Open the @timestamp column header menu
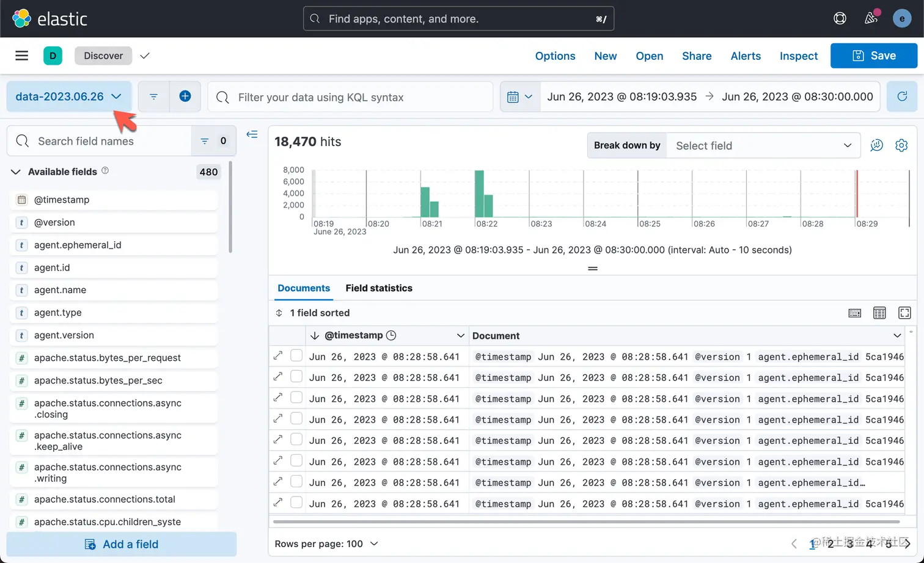Image resolution: width=924 pixels, height=563 pixels. tap(461, 335)
